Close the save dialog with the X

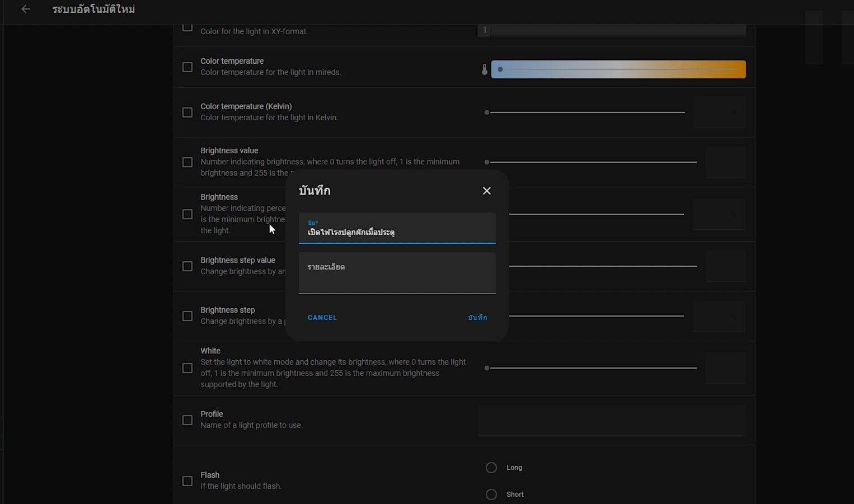tap(486, 191)
